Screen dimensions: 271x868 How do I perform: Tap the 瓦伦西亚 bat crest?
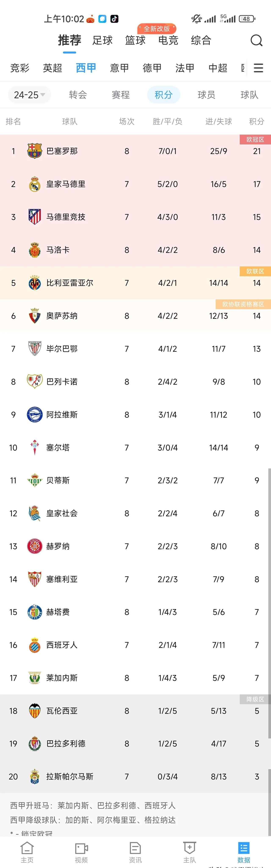click(34, 711)
